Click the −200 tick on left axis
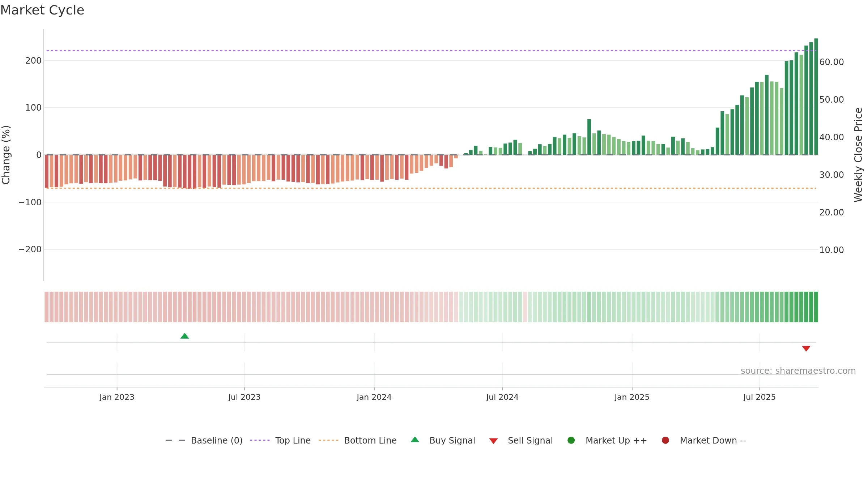Screen dimensions: 868x488 point(30,249)
